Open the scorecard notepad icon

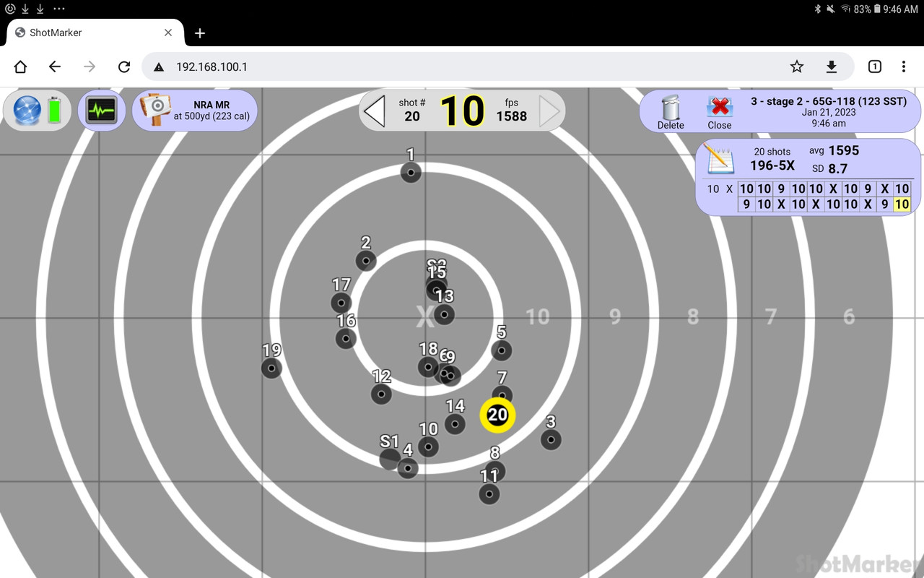719,159
